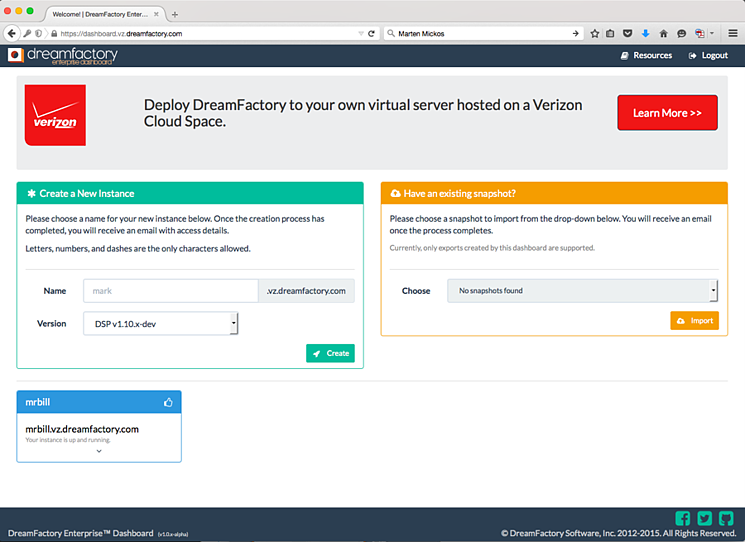Screen dimensions: 745x542
Task: Open the dropdown beside the PDF icon
Action: coord(712,33)
